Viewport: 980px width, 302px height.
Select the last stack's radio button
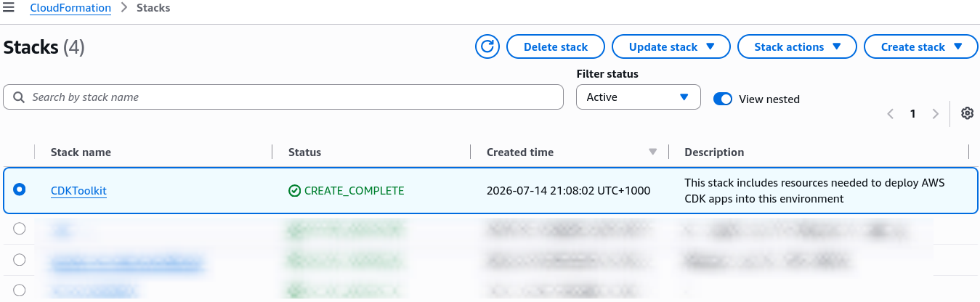point(20,290)
